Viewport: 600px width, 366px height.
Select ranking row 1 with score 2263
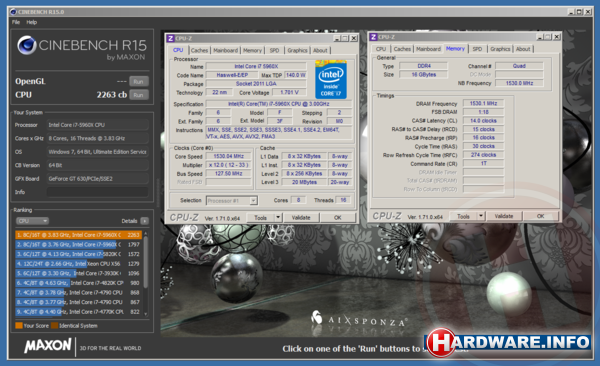pos(78,235)
